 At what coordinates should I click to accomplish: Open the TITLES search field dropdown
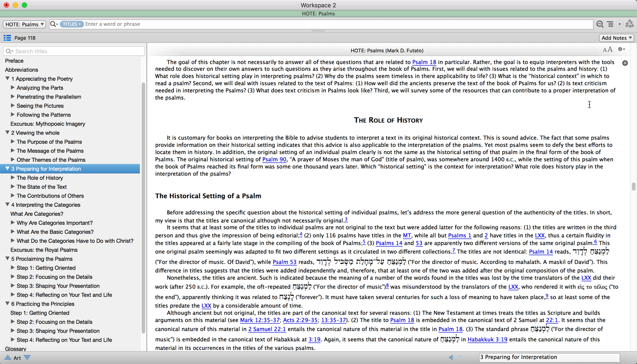pos(72,24)
